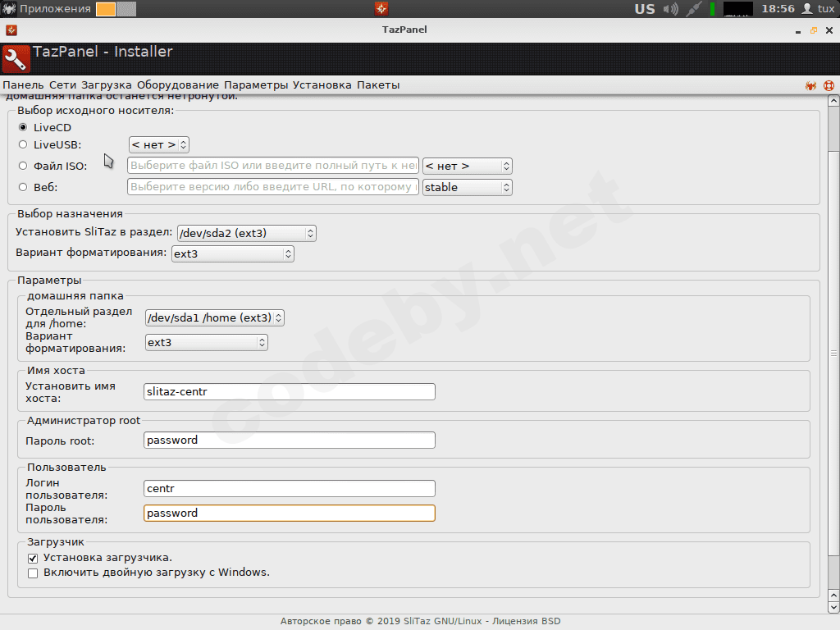Screen dimensions: 840x630
Task: Click the volume speaker tray icon
Action: [670, 8]
